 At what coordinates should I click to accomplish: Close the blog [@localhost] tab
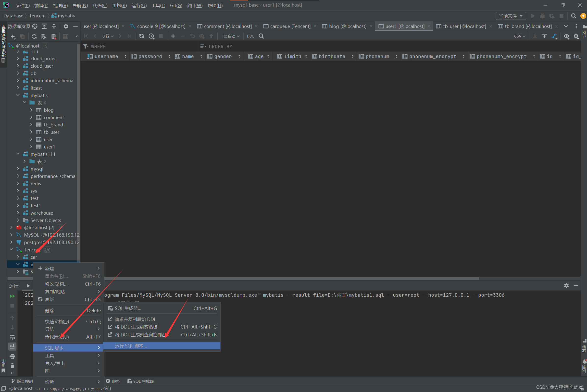(371, 26)
